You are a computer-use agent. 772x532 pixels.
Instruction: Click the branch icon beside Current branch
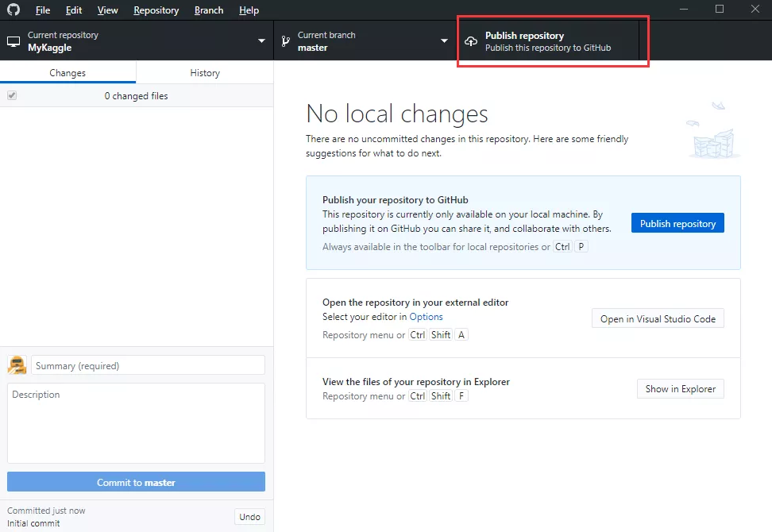285,41
